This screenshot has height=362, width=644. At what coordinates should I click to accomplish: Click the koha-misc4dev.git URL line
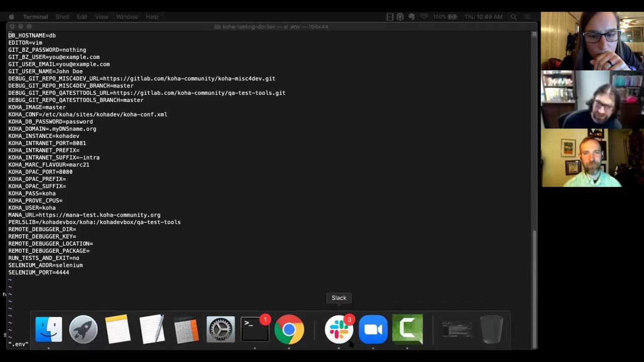pos(141,78)
